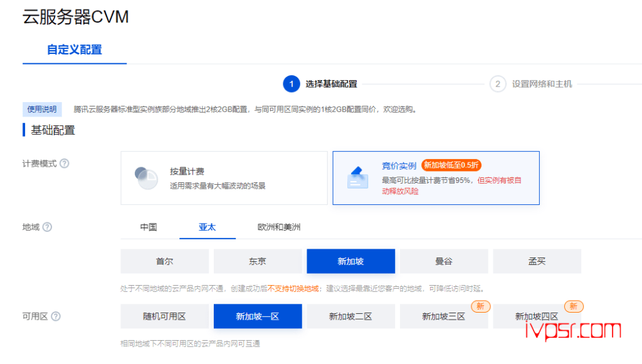Open the 地域 help question mark icon
The image size is (642, 364).
47,227
